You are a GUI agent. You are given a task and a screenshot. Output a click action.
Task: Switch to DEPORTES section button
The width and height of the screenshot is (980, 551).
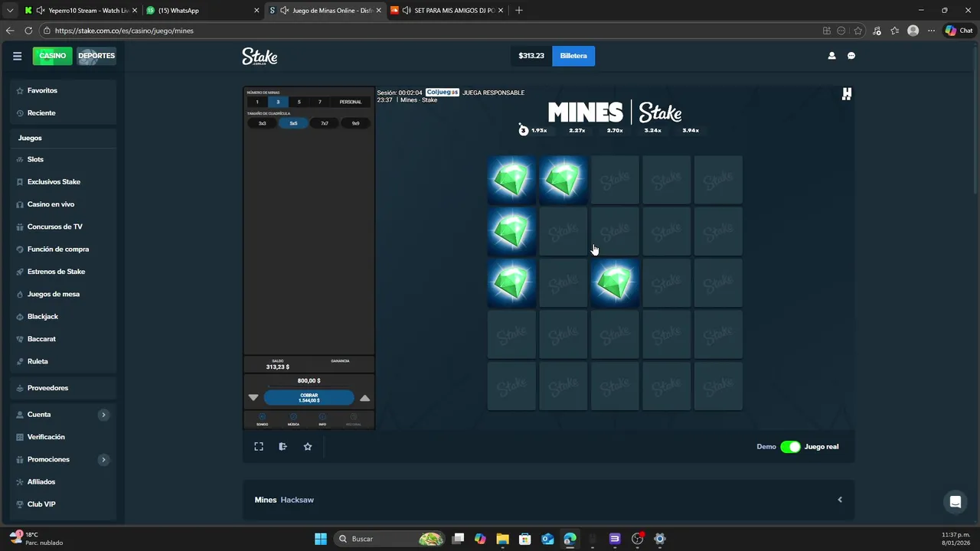(96, 56)
